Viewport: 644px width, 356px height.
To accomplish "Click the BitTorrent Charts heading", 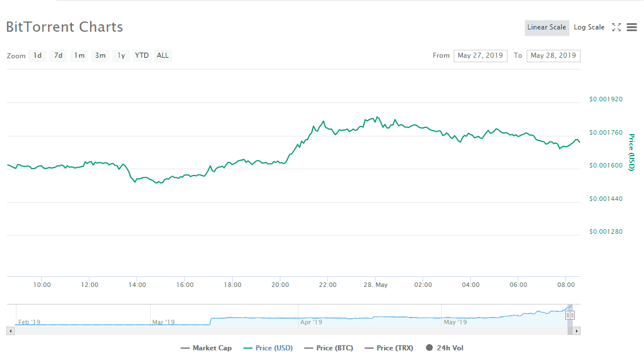I will [65, 27].
